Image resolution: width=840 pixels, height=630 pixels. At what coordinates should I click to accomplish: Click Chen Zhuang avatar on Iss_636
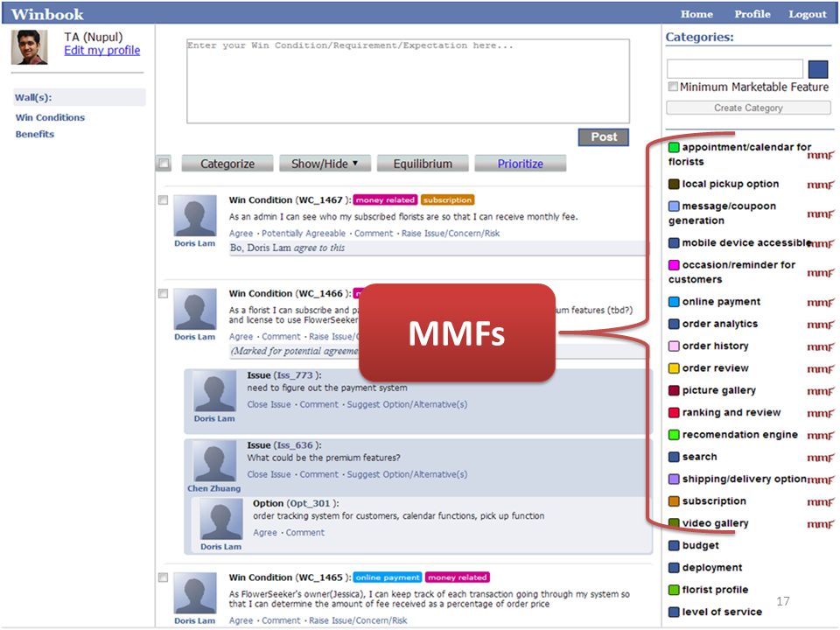coord(214,461)
